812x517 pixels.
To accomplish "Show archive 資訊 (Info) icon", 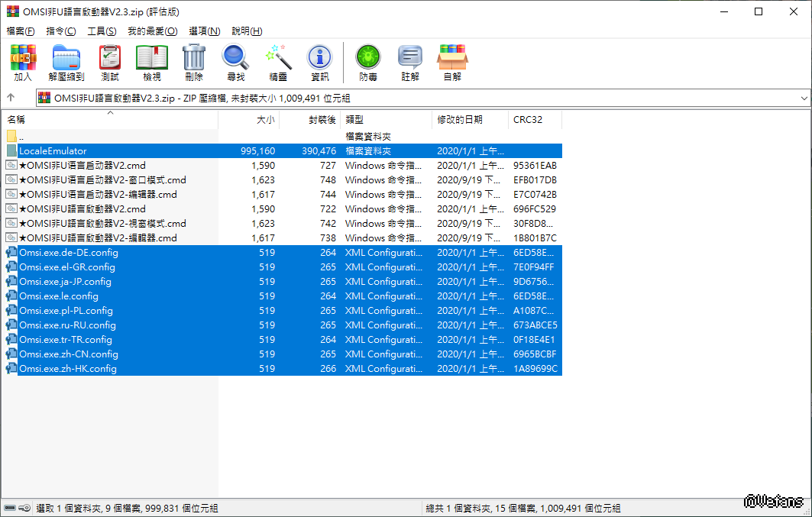I will click(319, 63).
